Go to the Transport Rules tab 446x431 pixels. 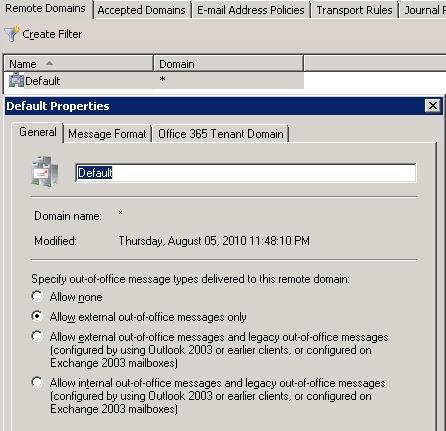[354, 10]
